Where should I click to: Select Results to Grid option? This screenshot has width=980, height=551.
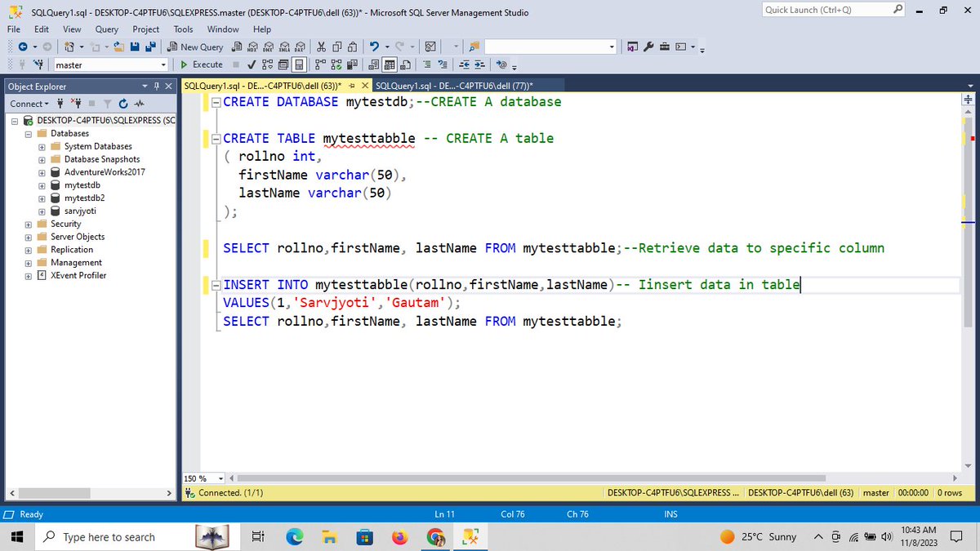(x=390, y=64)
